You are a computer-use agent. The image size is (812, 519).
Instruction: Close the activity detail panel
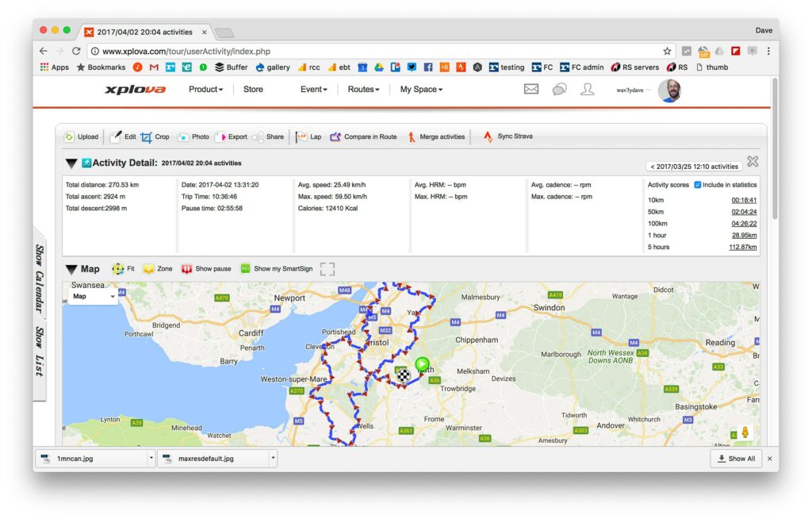pos(753,161)
